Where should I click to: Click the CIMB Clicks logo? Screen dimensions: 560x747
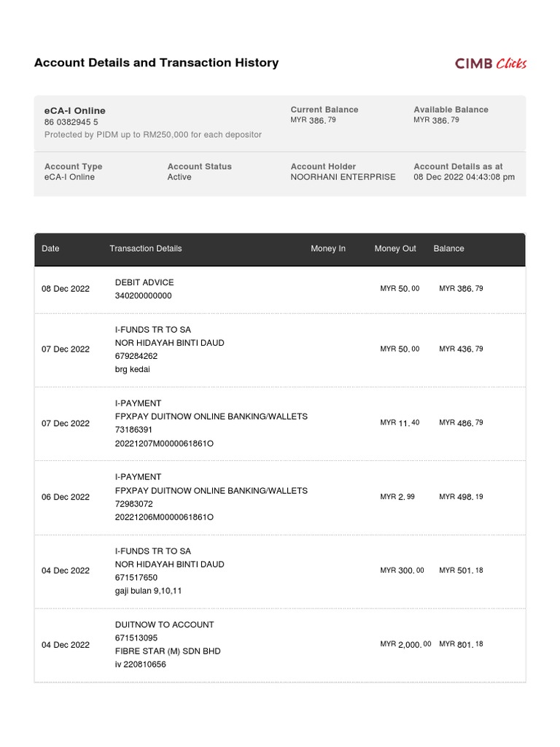pos(491,63)
